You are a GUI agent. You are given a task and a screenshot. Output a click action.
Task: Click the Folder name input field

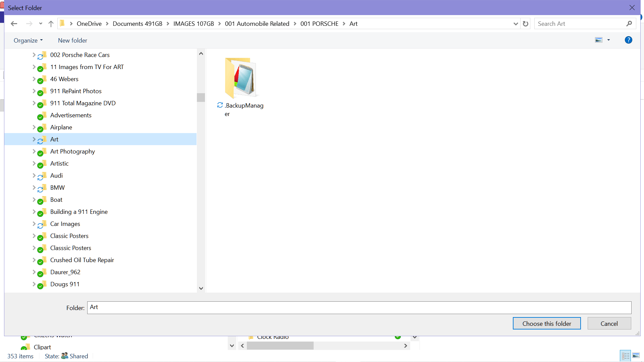pos(359,307)
